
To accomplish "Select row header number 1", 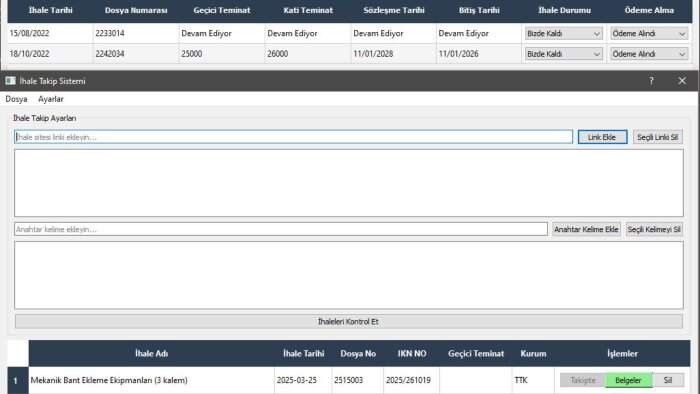I will click(x=18, y=380).
